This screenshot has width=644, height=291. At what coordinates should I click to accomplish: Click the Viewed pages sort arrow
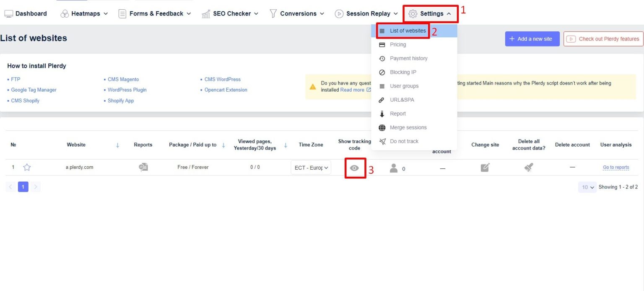286,144
